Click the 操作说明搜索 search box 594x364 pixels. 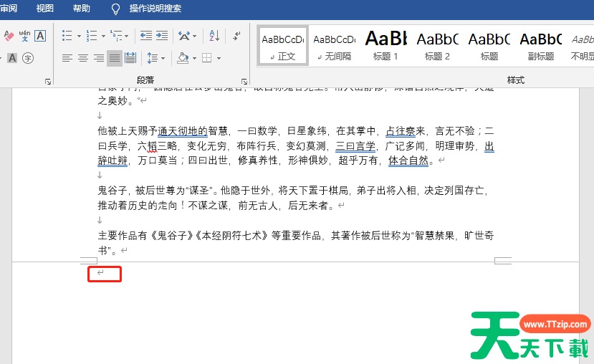(x=155, y=9)
